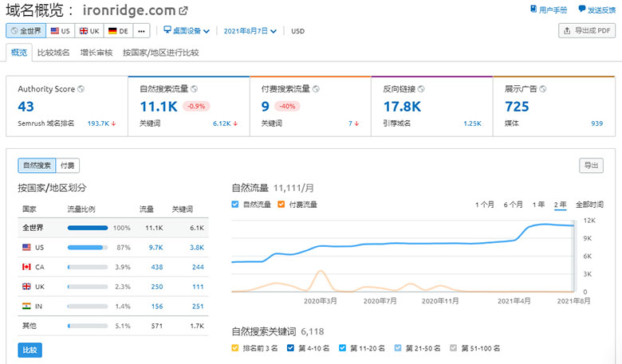Click the 939 publishers link
Viewport: 622px width, 364px height.
tap(596, 123)
